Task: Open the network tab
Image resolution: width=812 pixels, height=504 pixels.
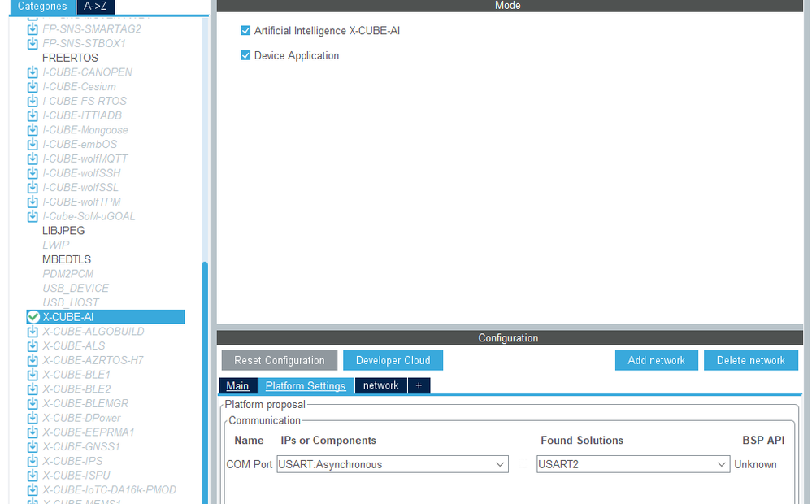Action: point(380,386)
